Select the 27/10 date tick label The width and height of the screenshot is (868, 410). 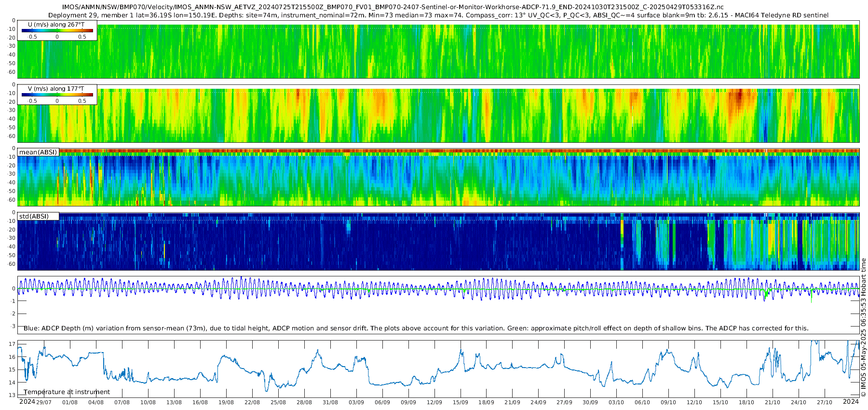tap(825, 402)
